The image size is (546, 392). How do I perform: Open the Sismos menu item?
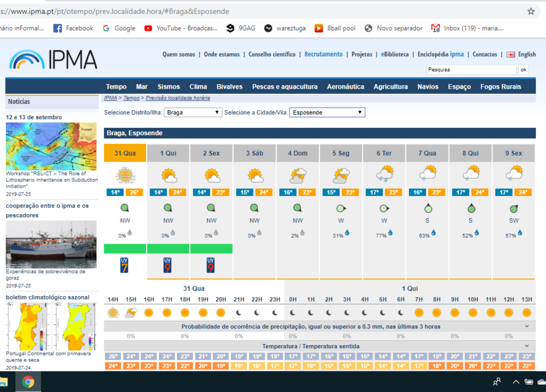point(168,87)
